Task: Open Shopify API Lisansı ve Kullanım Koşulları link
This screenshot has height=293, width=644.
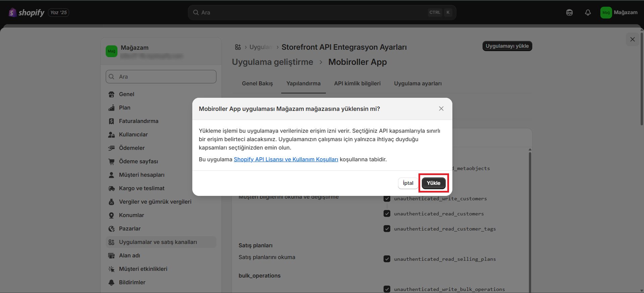Action: pyautogui.click(x=286, y=159)
